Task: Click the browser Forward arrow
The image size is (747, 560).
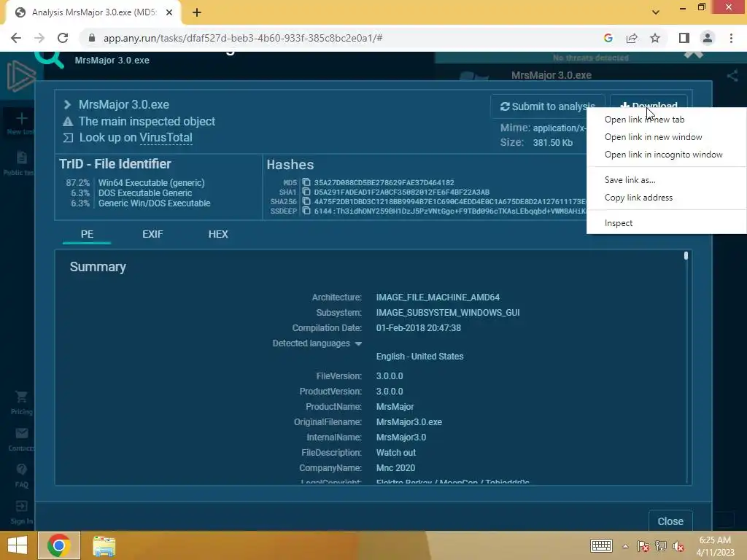Action: (39, 38)
